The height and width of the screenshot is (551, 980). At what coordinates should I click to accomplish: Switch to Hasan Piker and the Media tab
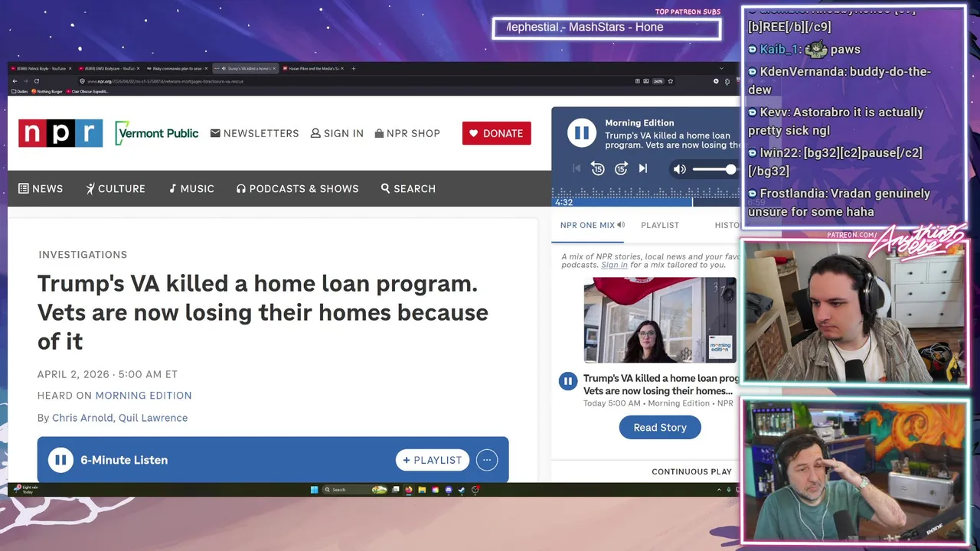(313, 68)
